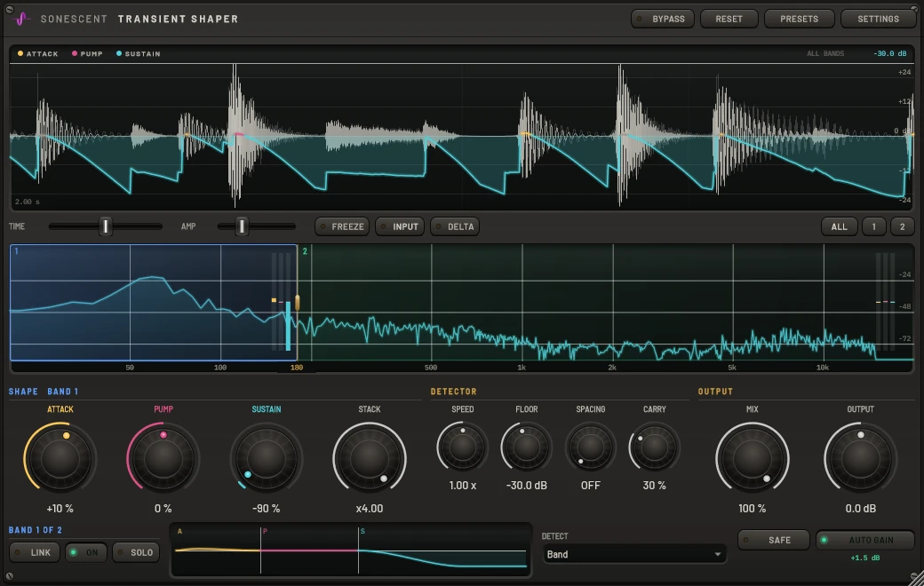Click the Reset button
Viewport: 924px width, 586px height.
click(x=729, y=19)
